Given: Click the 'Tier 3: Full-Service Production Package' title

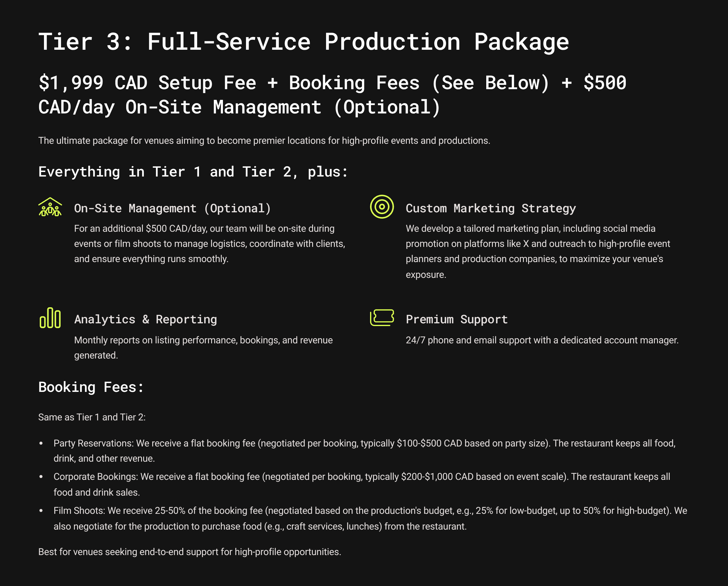Looking at the screenshot, I should point(303,42).
